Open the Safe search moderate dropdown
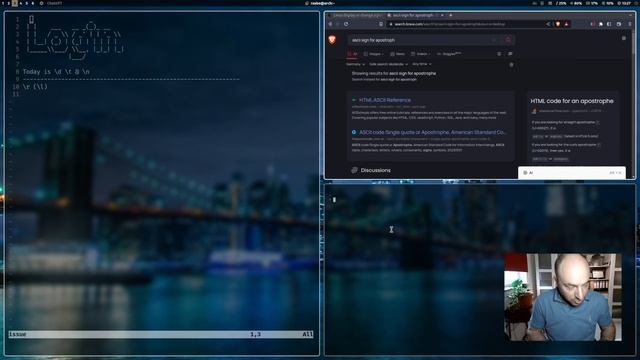Image resolution: width=640 pixels, height=360 pixels. pyautogui.click(x=388, y=64)
